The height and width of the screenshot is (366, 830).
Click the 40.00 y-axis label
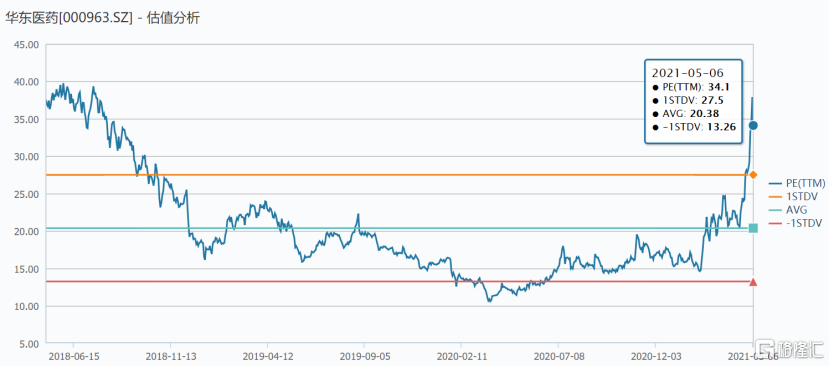point(25,82)
